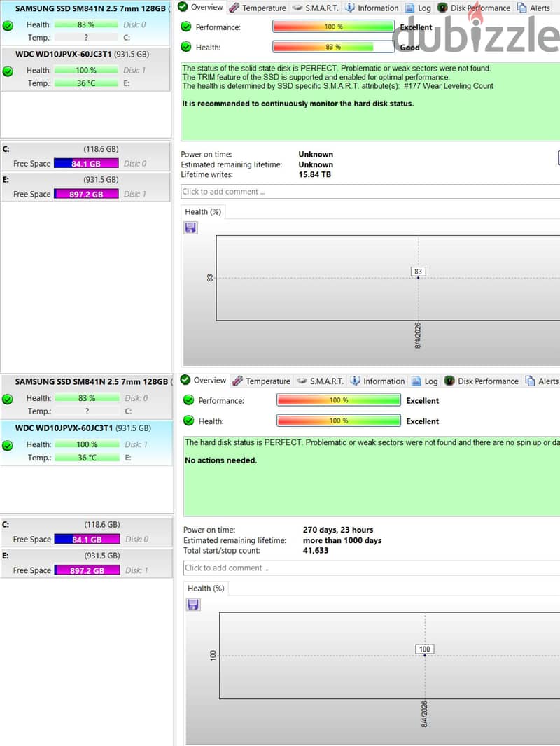
Task: Switch to Overview tab in upper screenshot
Action: [x=200, y=7]
